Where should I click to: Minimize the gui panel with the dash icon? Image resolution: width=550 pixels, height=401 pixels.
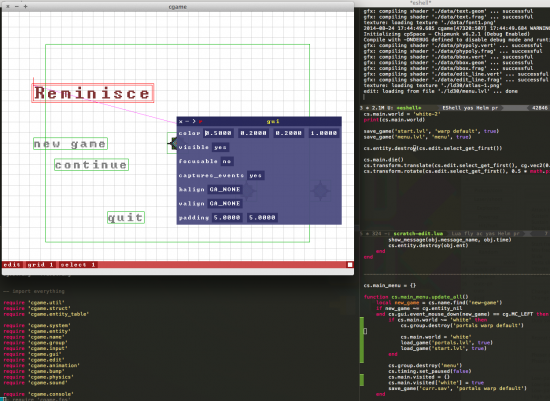[187, 121]
